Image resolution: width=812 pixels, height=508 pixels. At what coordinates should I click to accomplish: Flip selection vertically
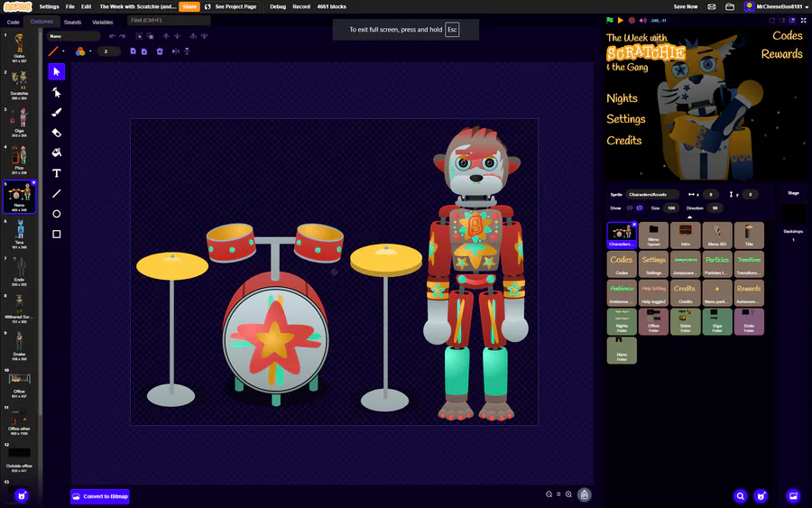coord(187,51)
